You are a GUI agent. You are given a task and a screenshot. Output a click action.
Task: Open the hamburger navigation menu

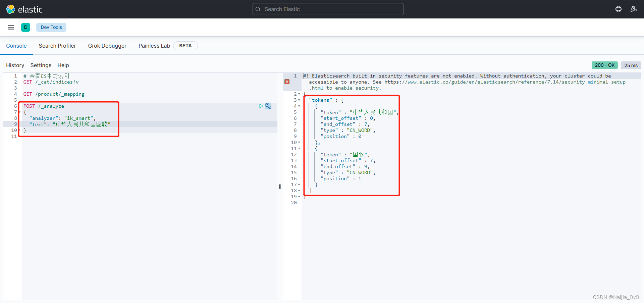(x=11, y=27)
